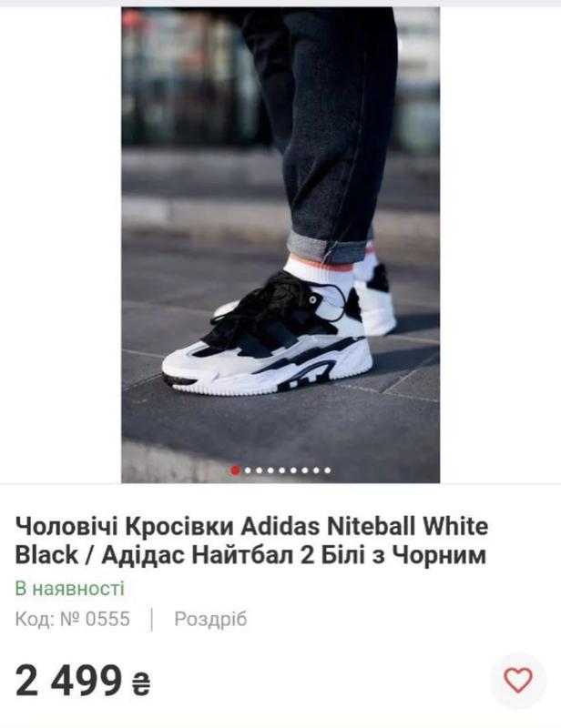
Task: Select the product code № 0555
Action: tap(73, 620)
